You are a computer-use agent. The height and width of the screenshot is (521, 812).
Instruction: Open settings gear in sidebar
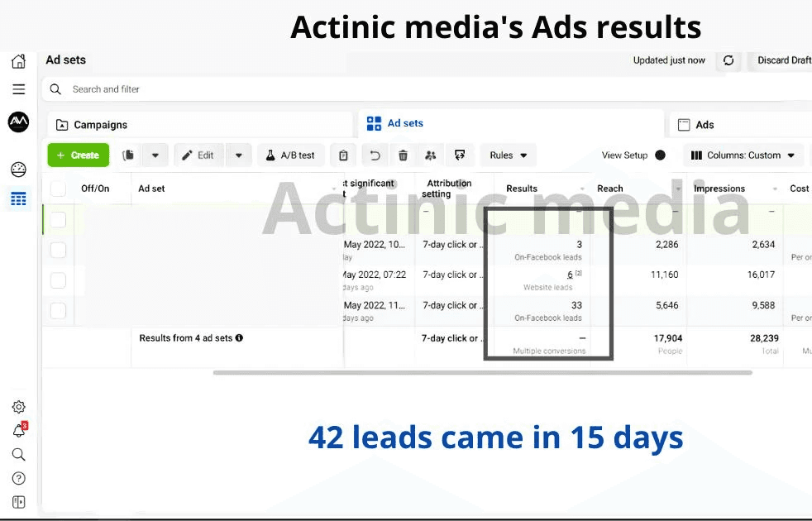point(19,407)
